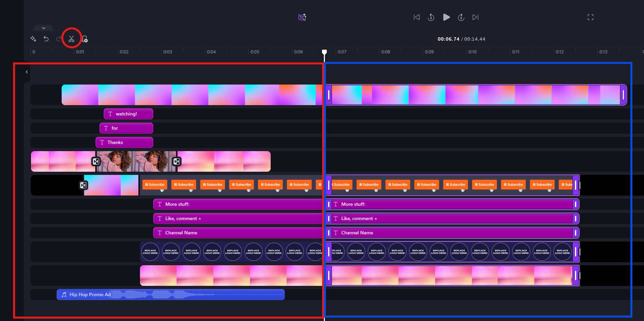Select the right 'Like, comment +' text clip
Image resolution: width=644 pixels, height=321 pixels.
click(452, 218)
